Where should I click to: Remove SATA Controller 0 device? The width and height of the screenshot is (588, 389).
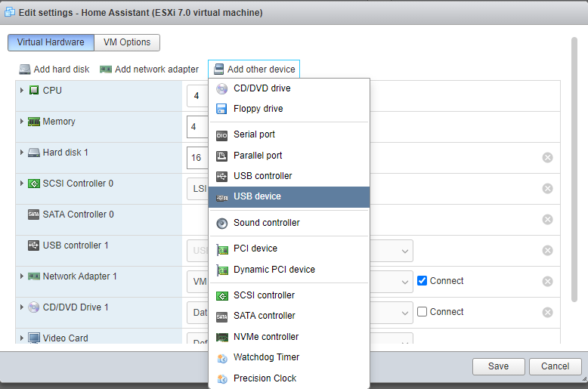tap(547, 220)
